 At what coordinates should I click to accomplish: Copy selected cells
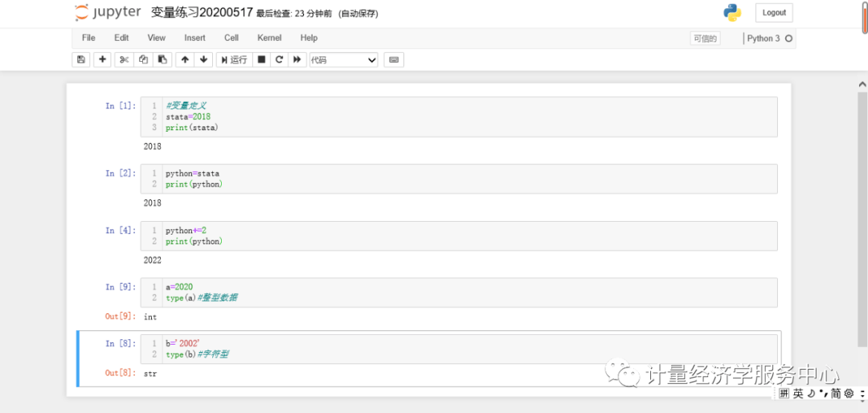tap(143, 59)
